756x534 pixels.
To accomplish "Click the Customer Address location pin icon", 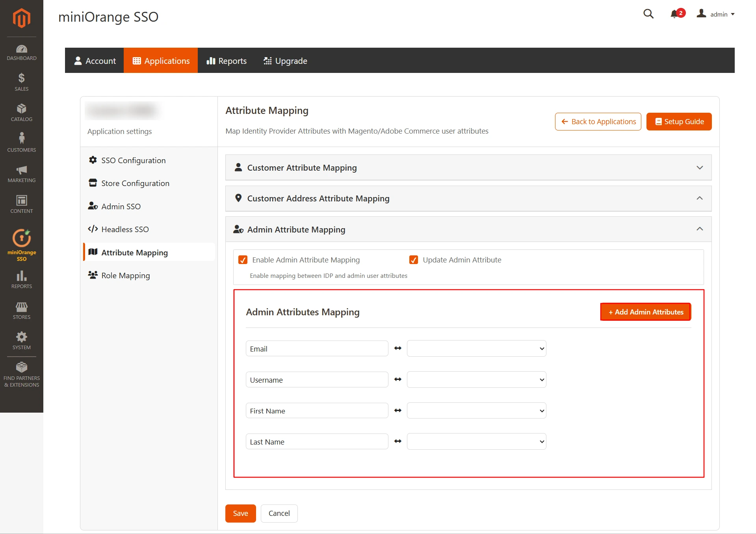I will pyautogui.click(x=238, y=198).
